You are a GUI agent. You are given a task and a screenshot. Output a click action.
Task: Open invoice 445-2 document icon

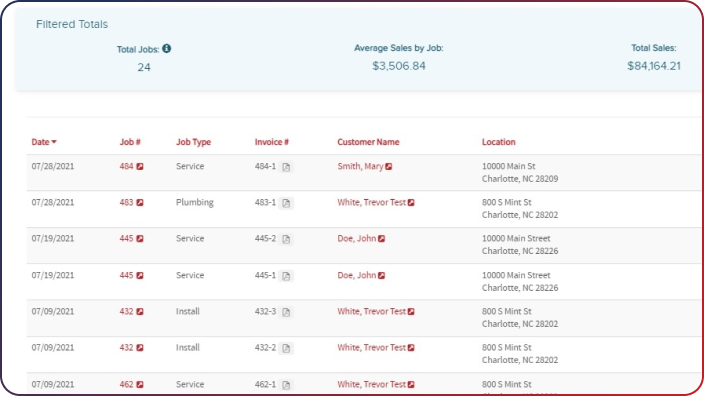[x=286, y=239]
